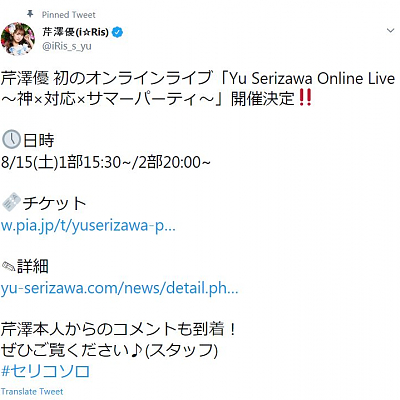
Task: Click the pencil emoji next to 詳細
Action: tap(9, 267)
